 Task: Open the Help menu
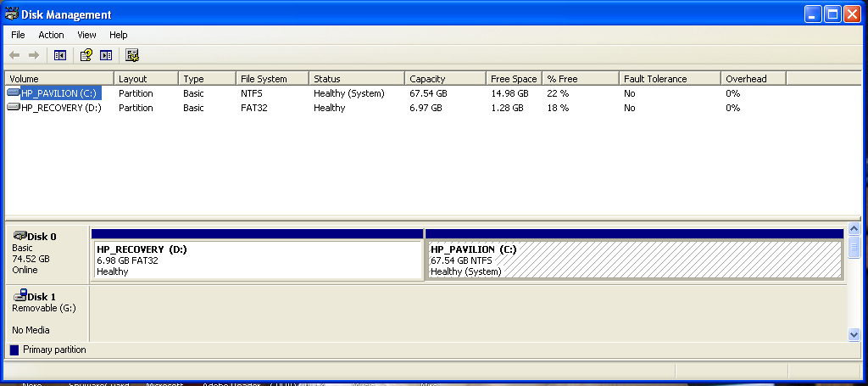click(x=119, y=35)
